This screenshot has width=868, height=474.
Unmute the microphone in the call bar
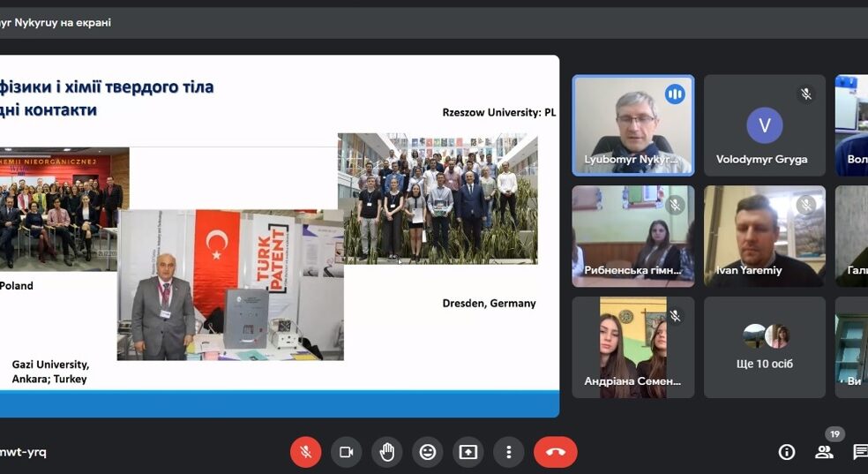(x=305, y=452)
